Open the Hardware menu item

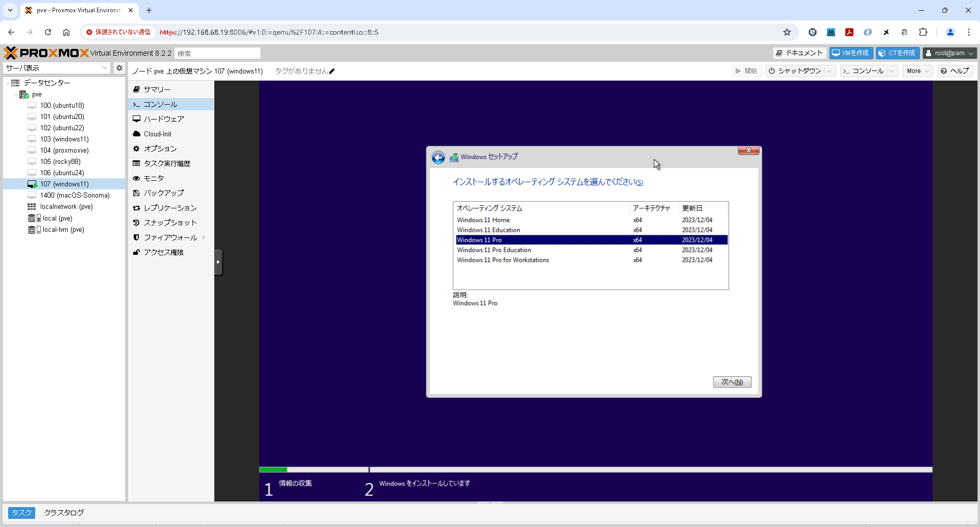(171, 119)
